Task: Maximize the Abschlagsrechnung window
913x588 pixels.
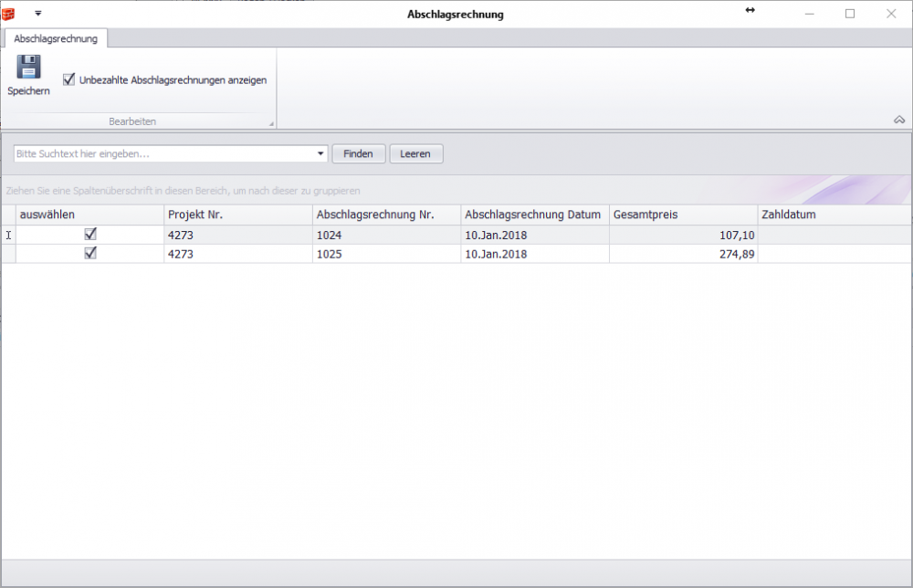Action: coord(850,14)
